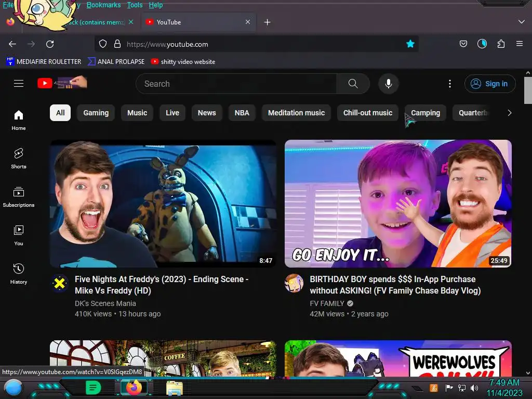Open MEDIAFIRE ROULETTER bookmark

coord(44,62)
